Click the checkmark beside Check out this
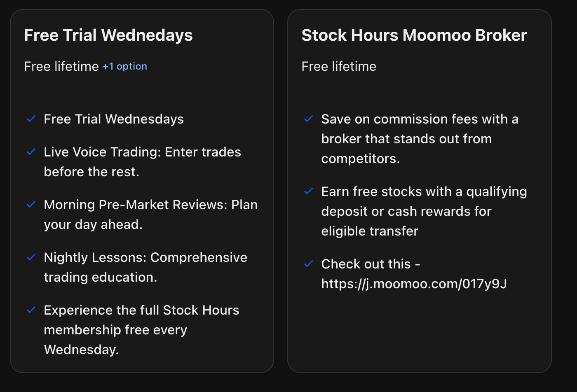 [x=309, y=264]
